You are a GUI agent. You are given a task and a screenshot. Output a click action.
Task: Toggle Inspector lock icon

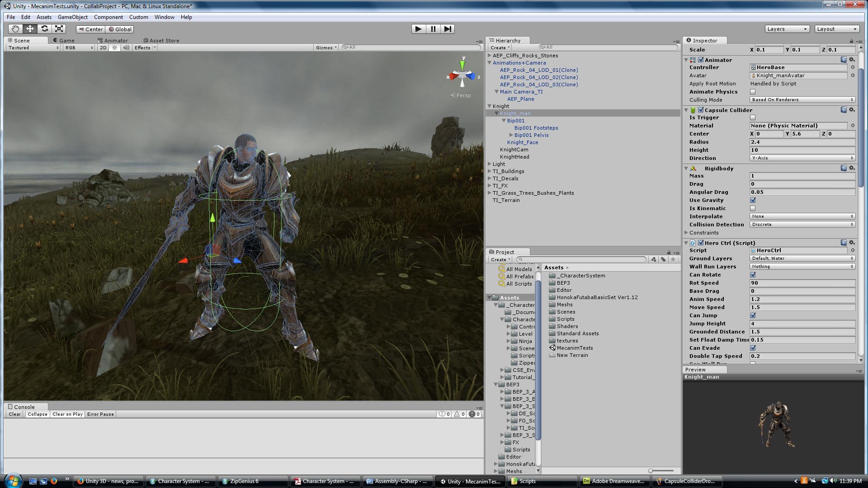[x=851, y=41]
